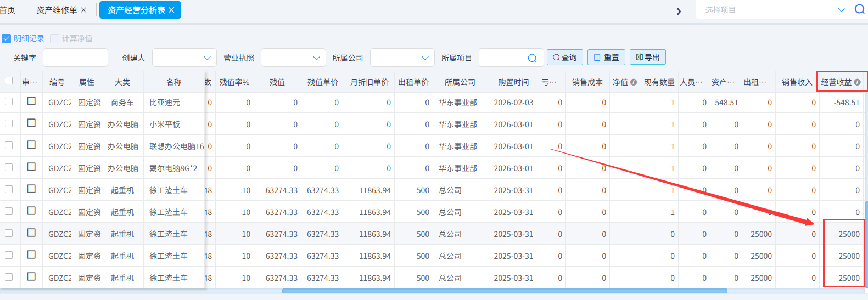Click the 属性 column header

[87, 82]
